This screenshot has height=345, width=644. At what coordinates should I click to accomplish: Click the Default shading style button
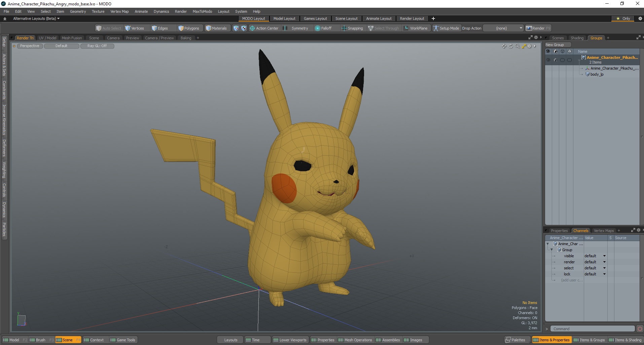click(62, 46)
